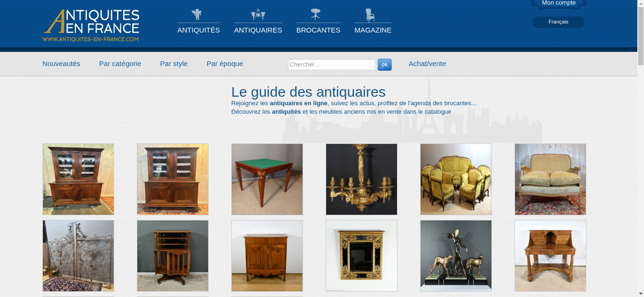The image size is (644, 297).
Task: Click the cherub icon above Antiquités
Action: coord(197,14)
